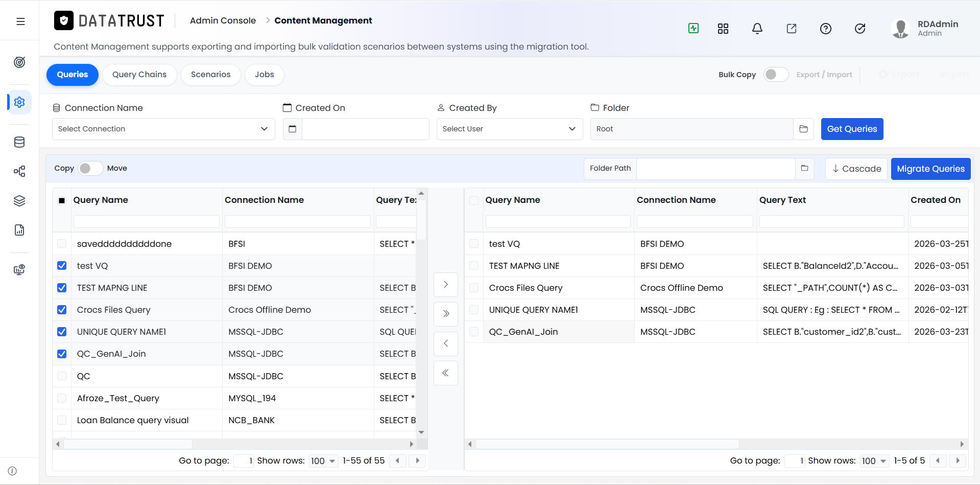Open the Select Connection dropdown
The width and height of the screenshot is (980, 485).
163,129
